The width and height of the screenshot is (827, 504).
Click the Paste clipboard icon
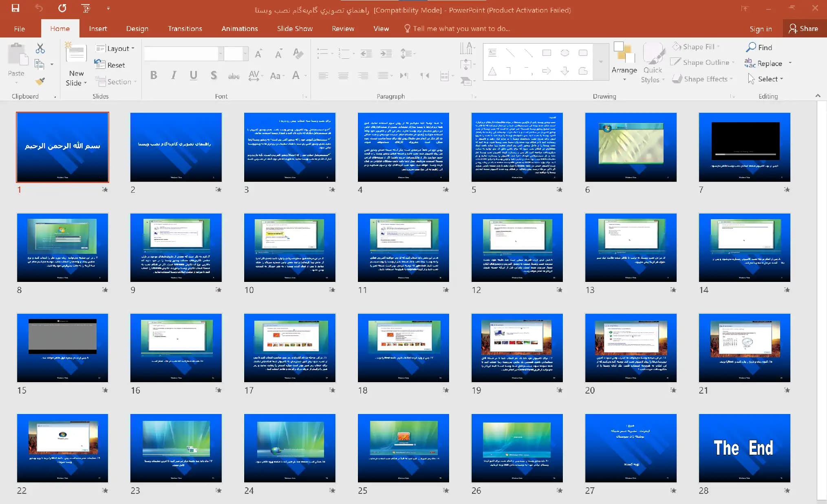(x=17, y=55)
